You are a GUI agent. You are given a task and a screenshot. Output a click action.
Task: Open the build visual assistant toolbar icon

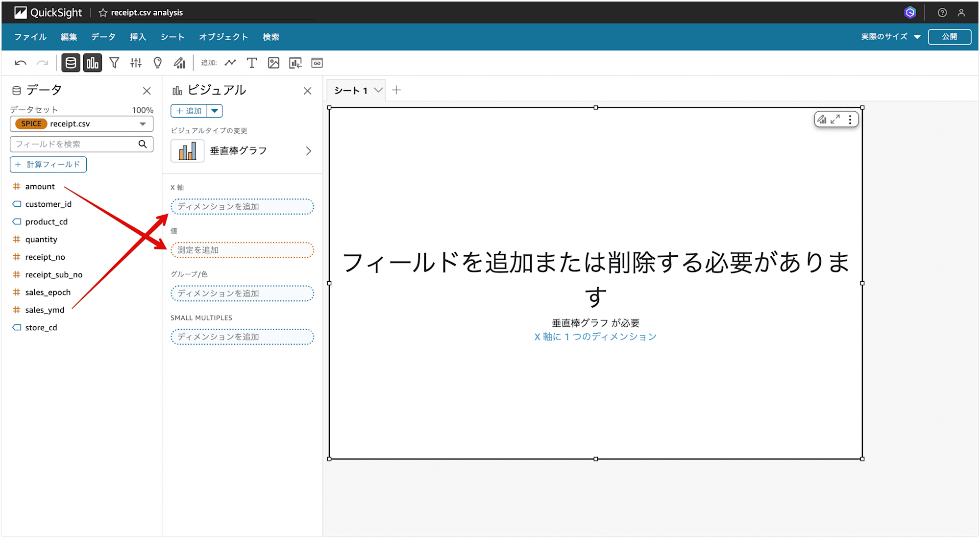179,63
